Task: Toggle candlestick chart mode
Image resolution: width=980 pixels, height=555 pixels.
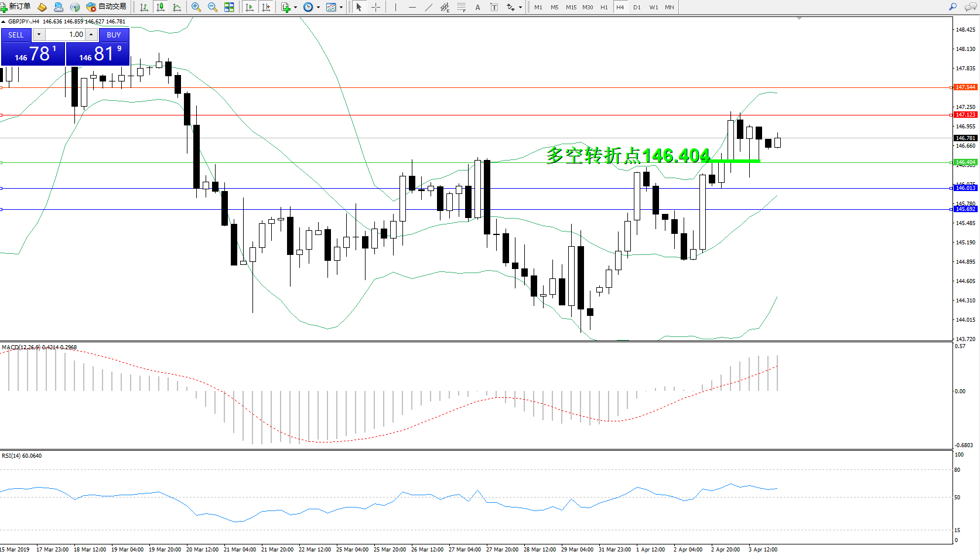Action: click(x=160, y=7)
